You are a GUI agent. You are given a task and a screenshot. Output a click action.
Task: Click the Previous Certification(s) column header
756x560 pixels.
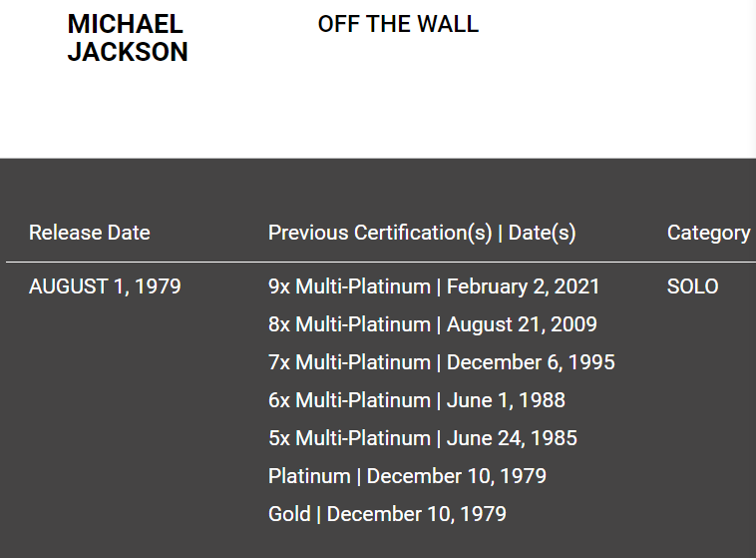coord(380,233)
